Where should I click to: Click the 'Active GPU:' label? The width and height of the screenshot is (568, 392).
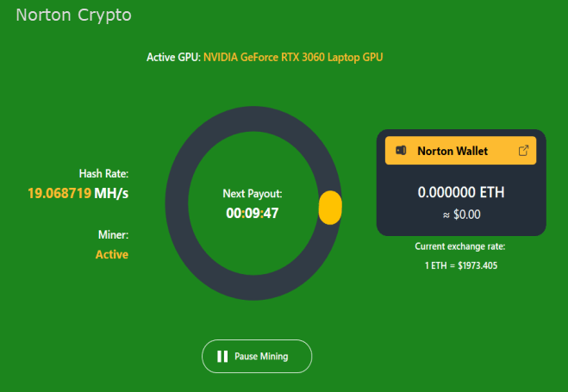(173, 57)
